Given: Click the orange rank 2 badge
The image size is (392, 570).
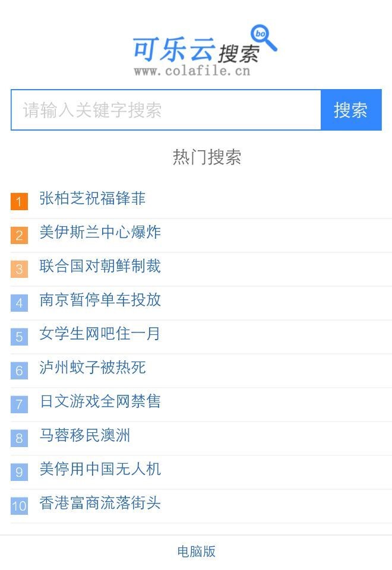Looking at the screenshot, I should pos(19,235).
